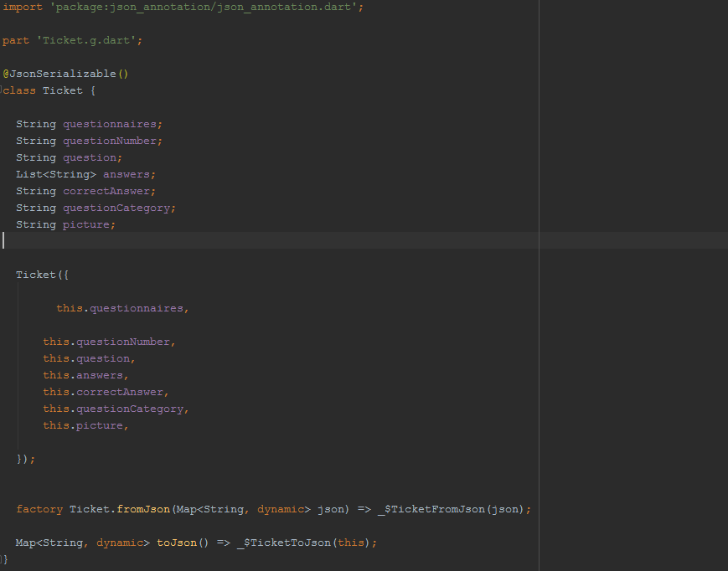Click the part keyword
The width and height of the screenshot is (728, 571).
[16, 41]
